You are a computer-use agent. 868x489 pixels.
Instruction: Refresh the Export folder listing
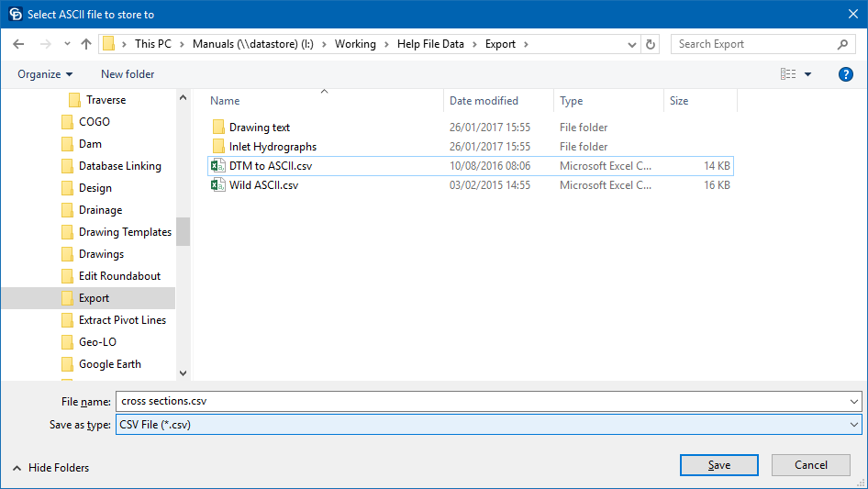[x=651, y=44]
